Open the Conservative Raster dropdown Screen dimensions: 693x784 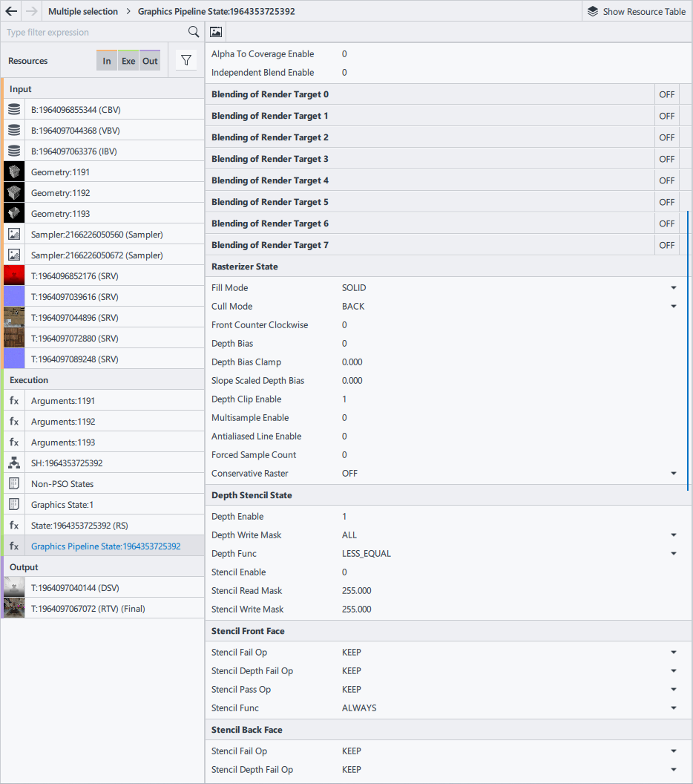(674, 473)
